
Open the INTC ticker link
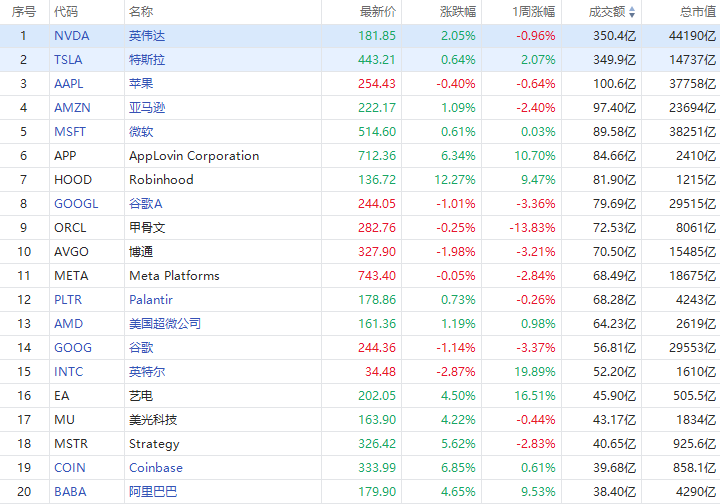pyautogui.click(x=68, y=372)
